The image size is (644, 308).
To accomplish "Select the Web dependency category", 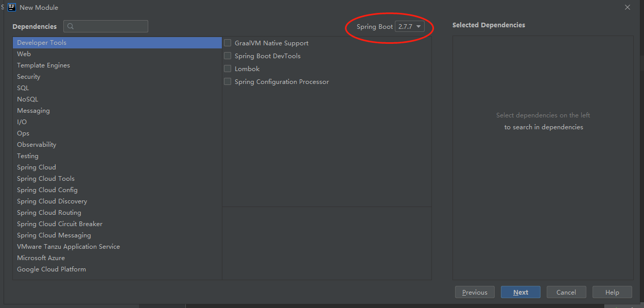I will [x=24, y=54].
